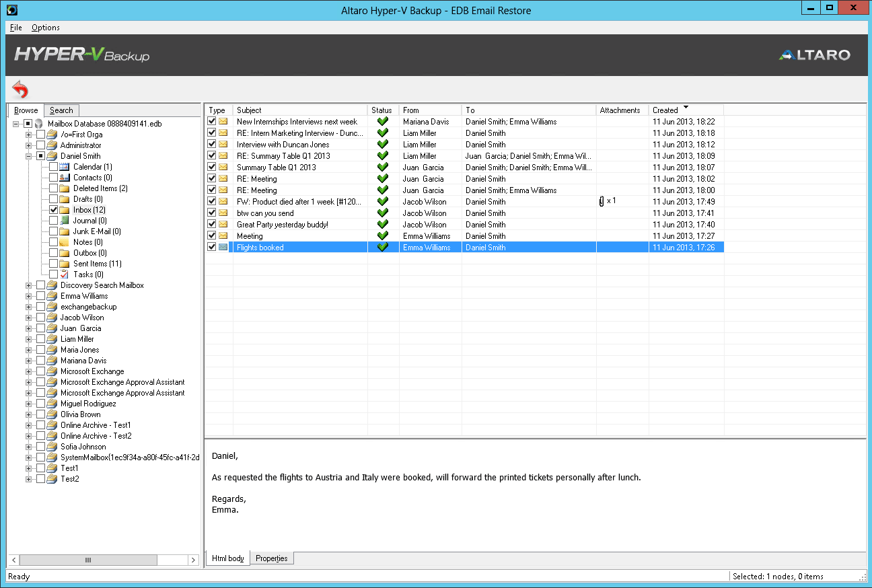Click the Calendar folder icon

click(x=65, y=167)
